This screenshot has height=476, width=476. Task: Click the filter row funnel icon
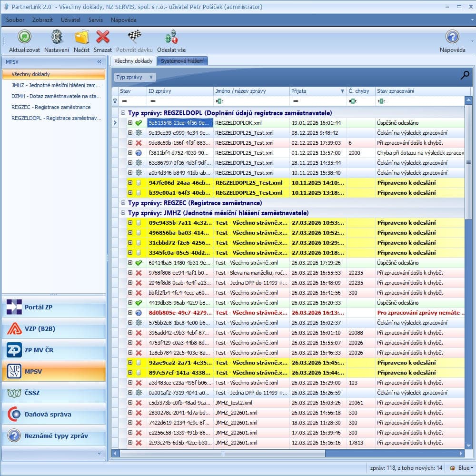[115, 101]
